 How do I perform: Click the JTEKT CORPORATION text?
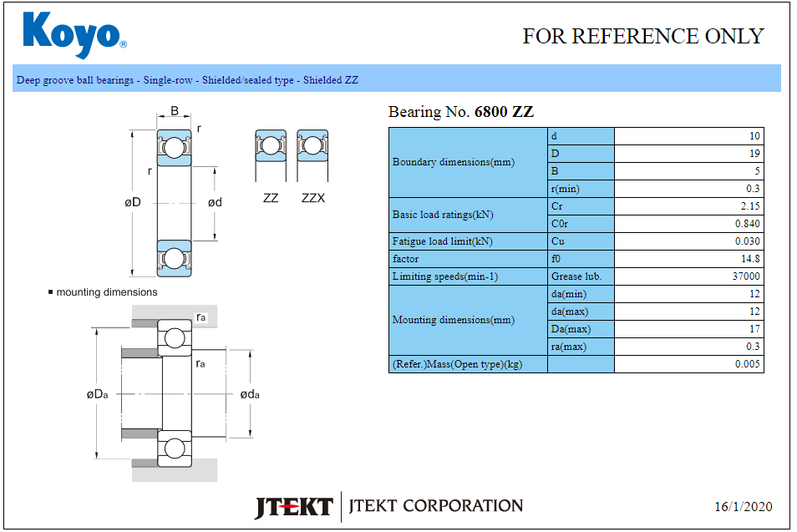(435, 506)
